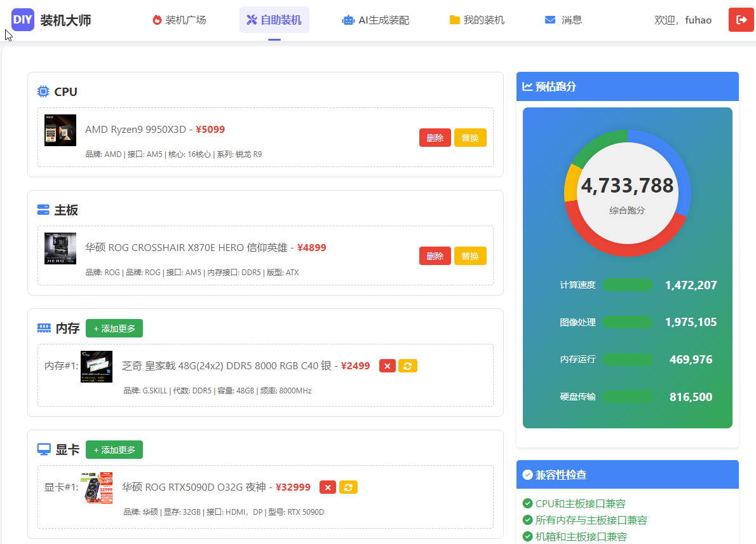
Task: Replace memory item via refresh icon
Action: (x=407, y=366)
